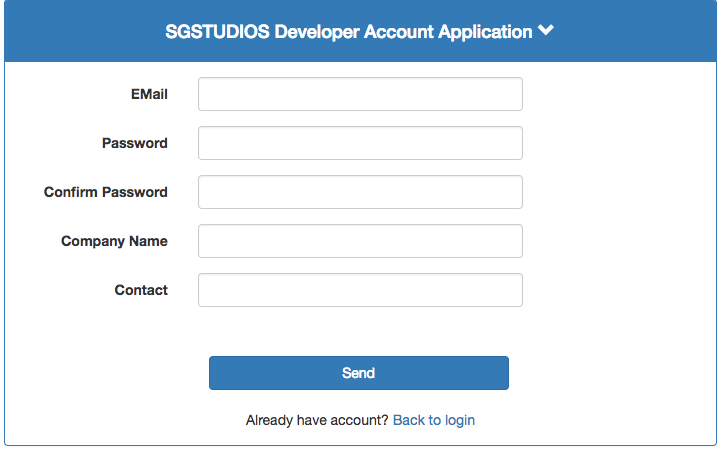Select the Password text box
721x450 pixels.
360,143
